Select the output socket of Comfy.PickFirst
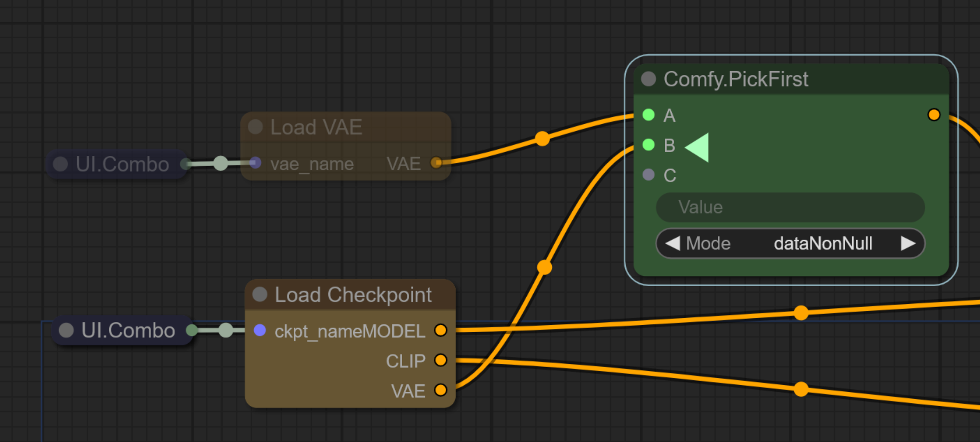 [x=934, y=114]
